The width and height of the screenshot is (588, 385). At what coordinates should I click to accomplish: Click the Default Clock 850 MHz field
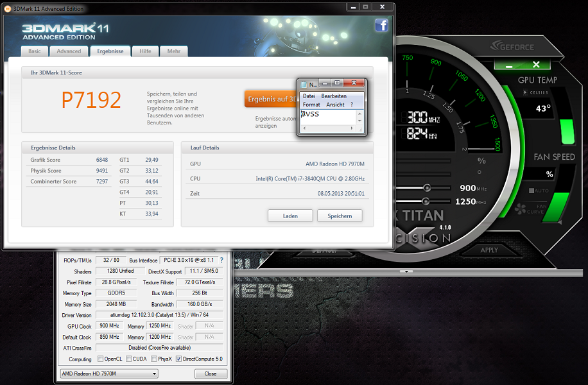click(109, 337)
